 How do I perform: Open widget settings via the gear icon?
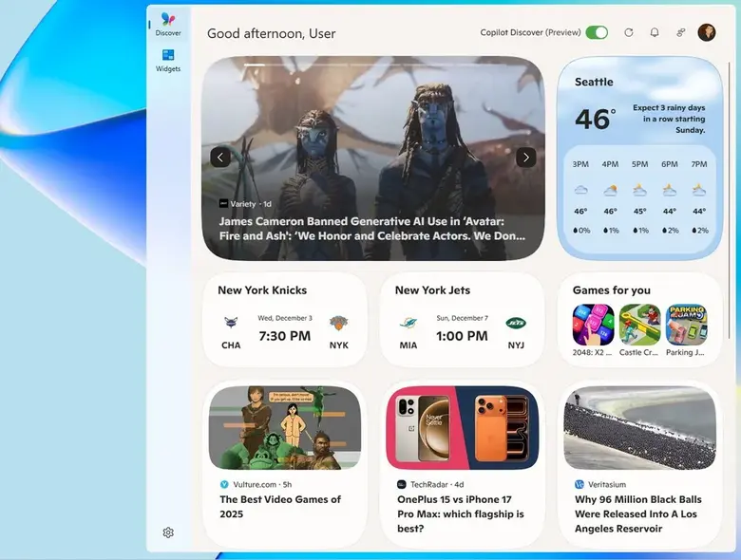168,532
